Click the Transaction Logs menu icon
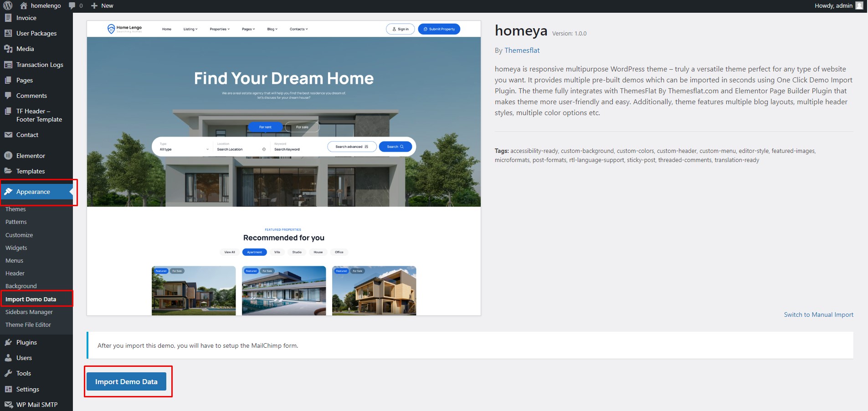Screen dimensions: 868x411 point(8,65)
